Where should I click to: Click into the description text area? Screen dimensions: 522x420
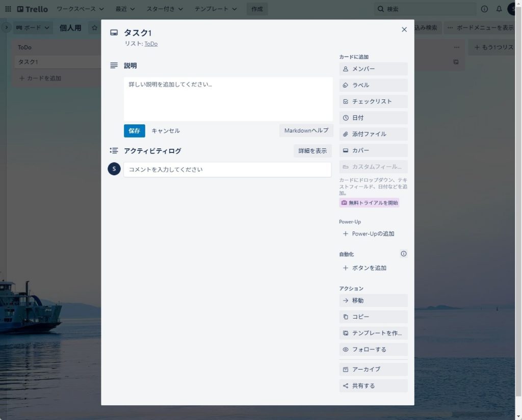(x=228, y=99)
